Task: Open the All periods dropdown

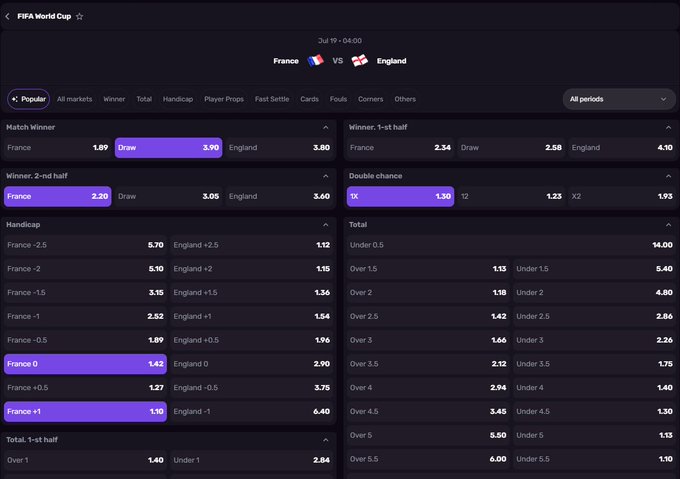Action: 619,99
